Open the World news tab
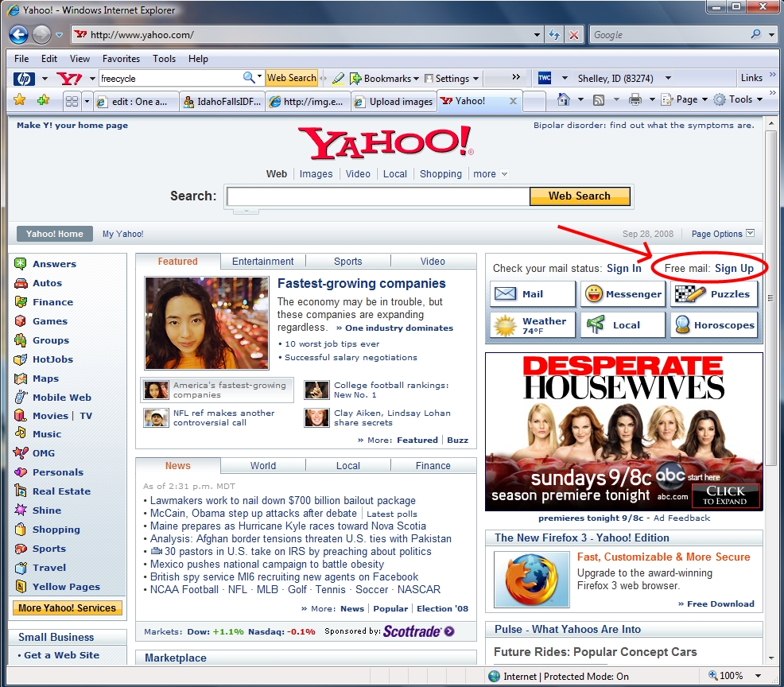 262,465
